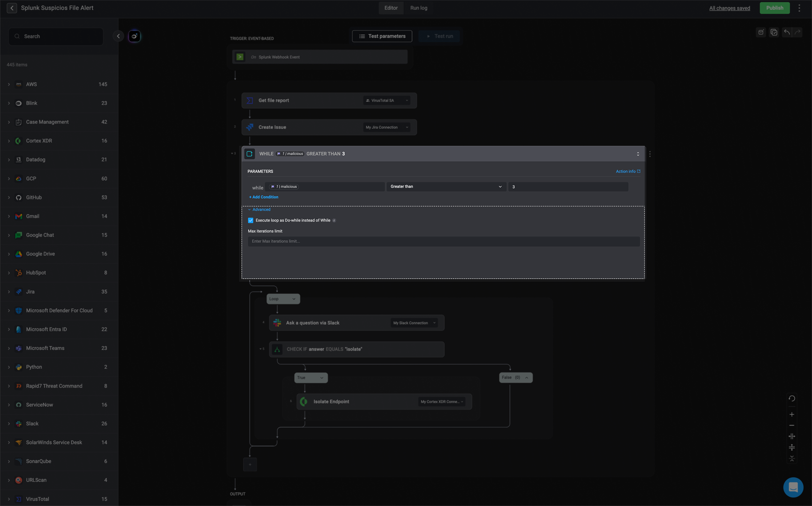Screen dimensions: 812x506
Task: Open the Loop branch dropdown
Action: (283, 299)
